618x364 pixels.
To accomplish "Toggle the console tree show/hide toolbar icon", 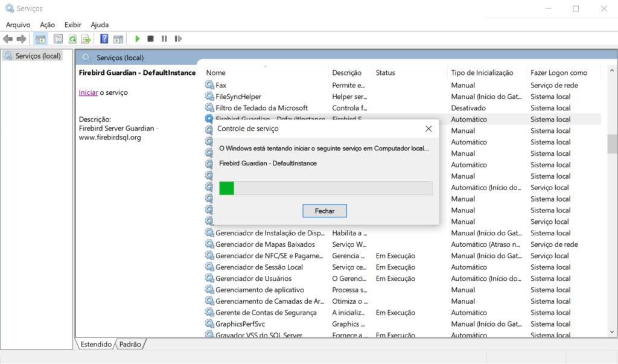I will [40, 39].
